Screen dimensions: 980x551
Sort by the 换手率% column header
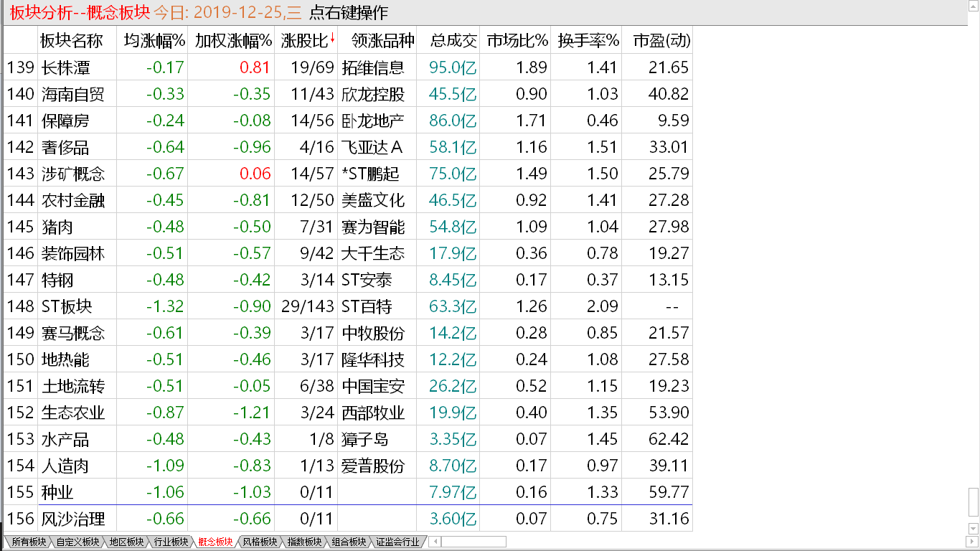[x=588, y=40]
